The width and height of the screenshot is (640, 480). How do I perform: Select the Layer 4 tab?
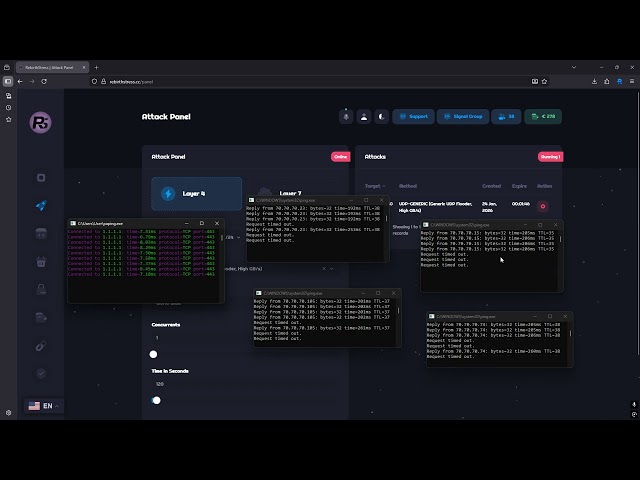197,194
